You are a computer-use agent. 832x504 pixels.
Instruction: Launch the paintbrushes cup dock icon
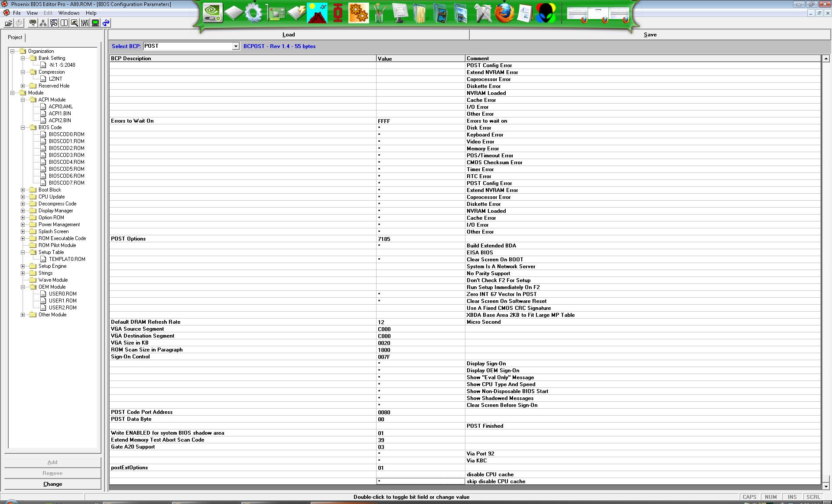point(380,13)
